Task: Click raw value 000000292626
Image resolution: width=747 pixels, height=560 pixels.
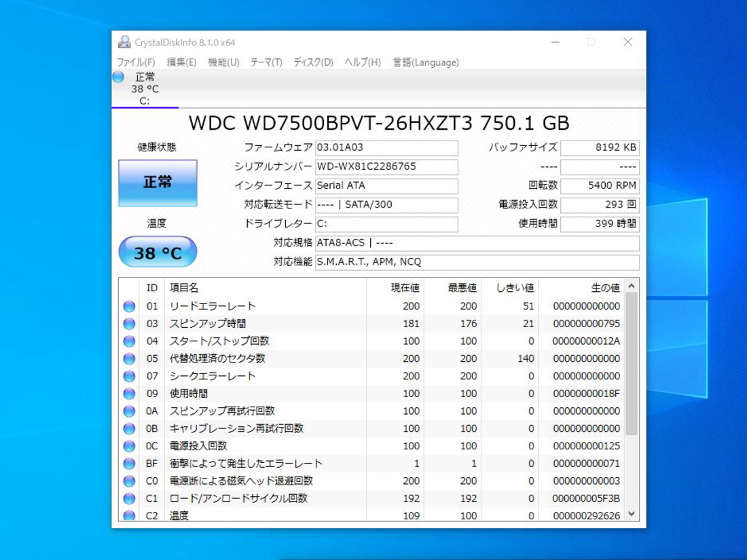Action: point(587,516)
